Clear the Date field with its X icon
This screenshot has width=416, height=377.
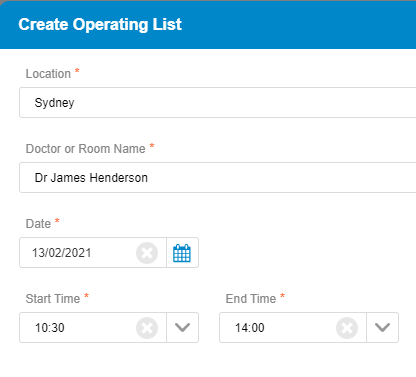tap(147, 253)
